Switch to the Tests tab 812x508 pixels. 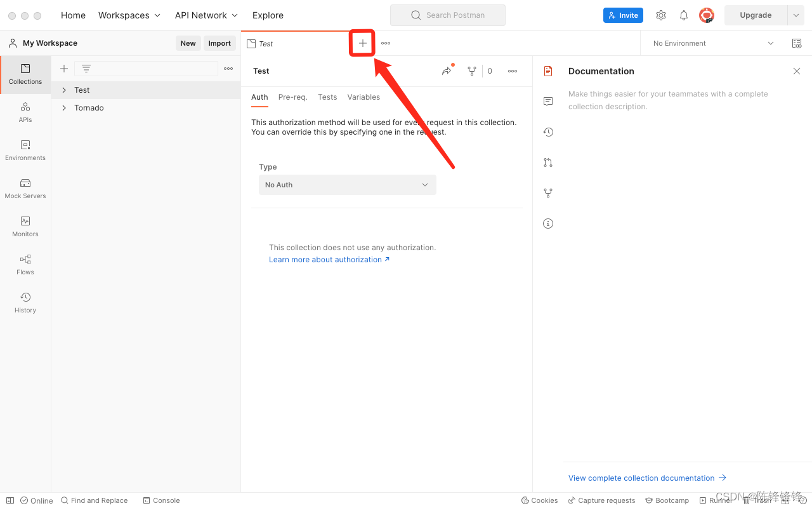tap(327, 97)
